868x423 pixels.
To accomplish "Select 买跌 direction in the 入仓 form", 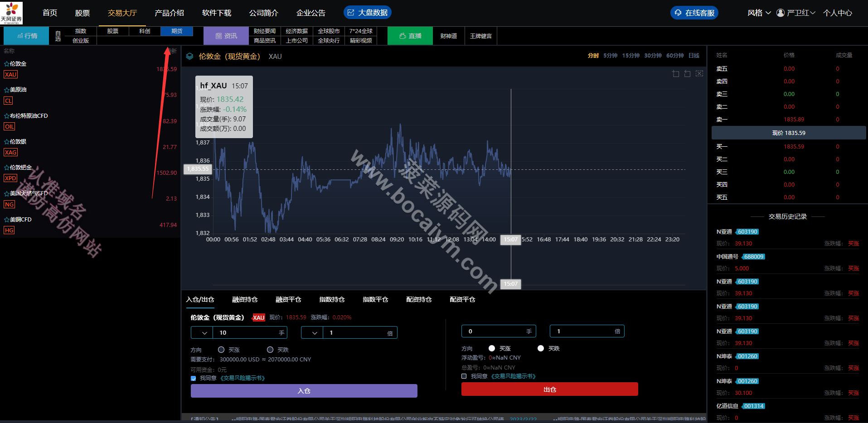I will click(x=270, y=350).
